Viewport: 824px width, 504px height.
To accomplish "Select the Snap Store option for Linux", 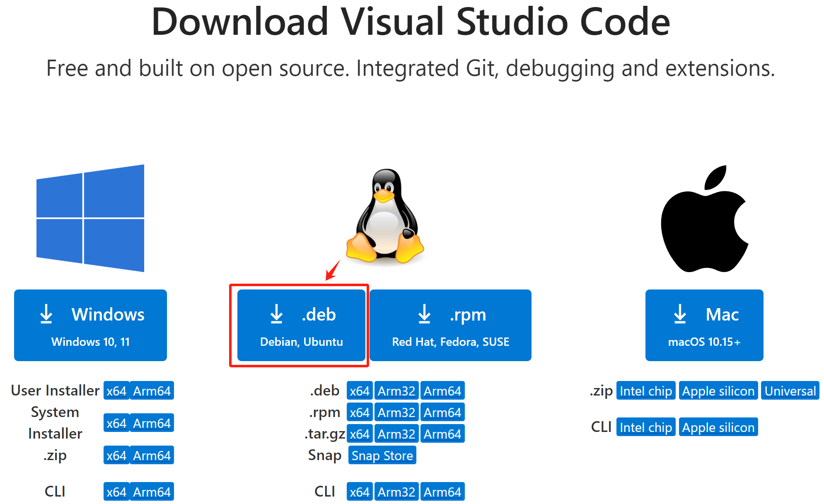I will click(x=382, y=455).
